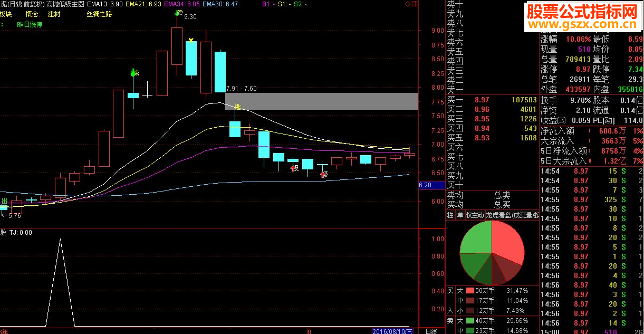This screenshot has width=644, height=334.
Task: Click the 涨幅 value 10.06%
Action: [x=578, y=39]
